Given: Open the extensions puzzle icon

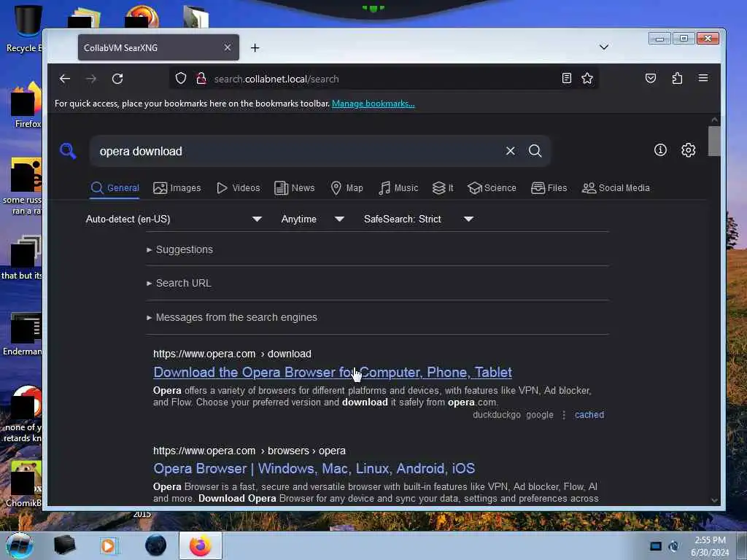Looking at the screenshot, I should coord(677,78).
